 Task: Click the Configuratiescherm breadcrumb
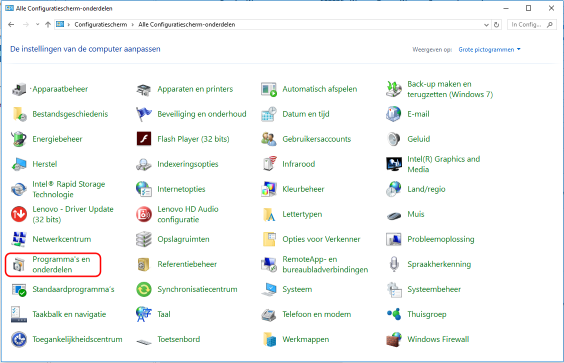tap(101, 24)
